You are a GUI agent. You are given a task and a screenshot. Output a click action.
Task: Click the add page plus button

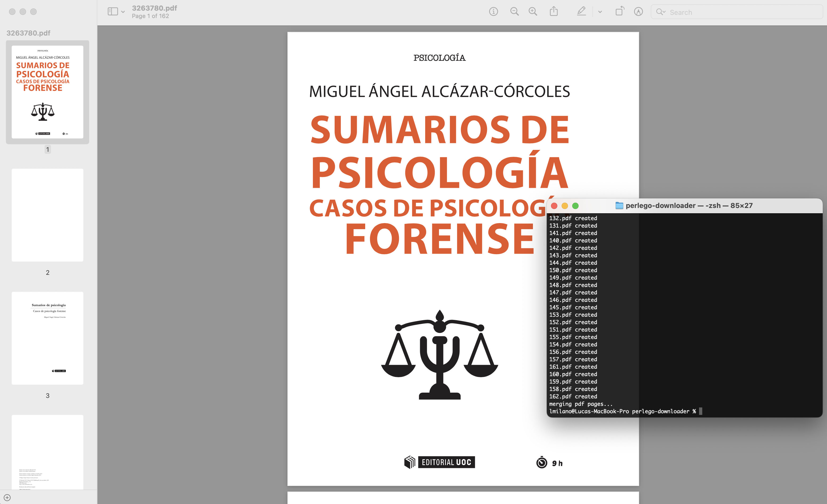(7, 498)
